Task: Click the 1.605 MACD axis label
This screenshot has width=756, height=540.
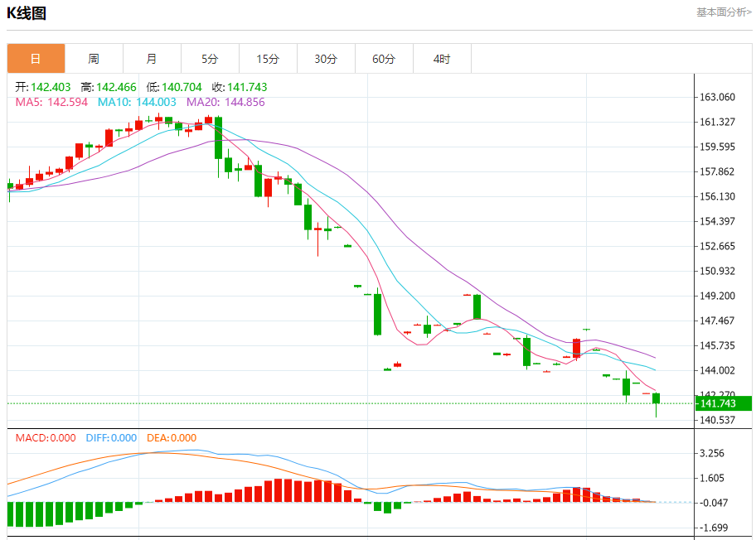Action: coord(711,479)
